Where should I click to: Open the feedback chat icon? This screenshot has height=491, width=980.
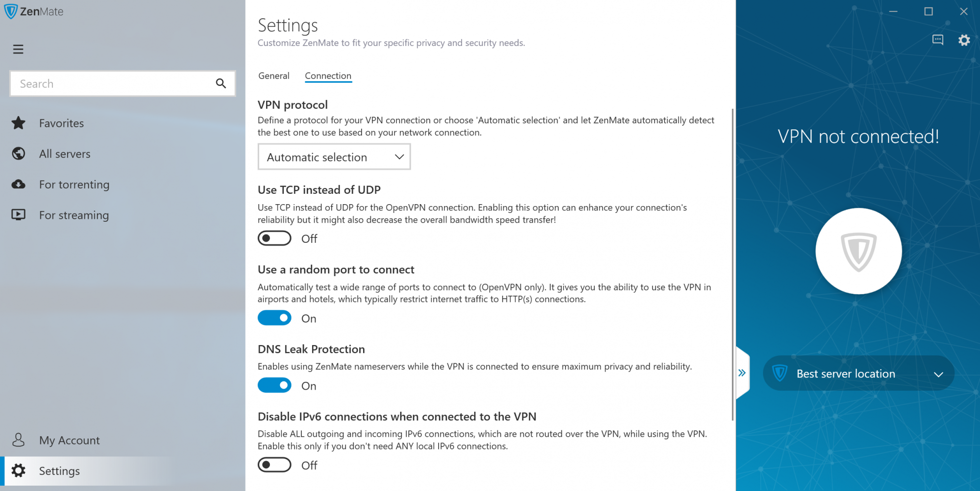pyautogui.click(x=937, y=40)
